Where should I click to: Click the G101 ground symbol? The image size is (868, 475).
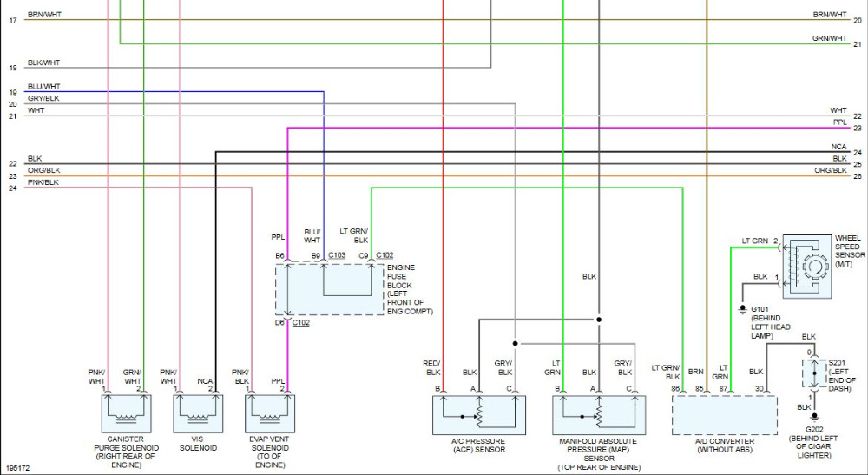tap(742, 309)
